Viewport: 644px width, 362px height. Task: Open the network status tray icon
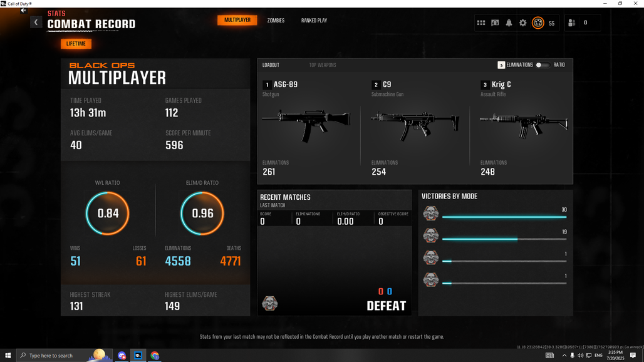[x=588, y=356]
